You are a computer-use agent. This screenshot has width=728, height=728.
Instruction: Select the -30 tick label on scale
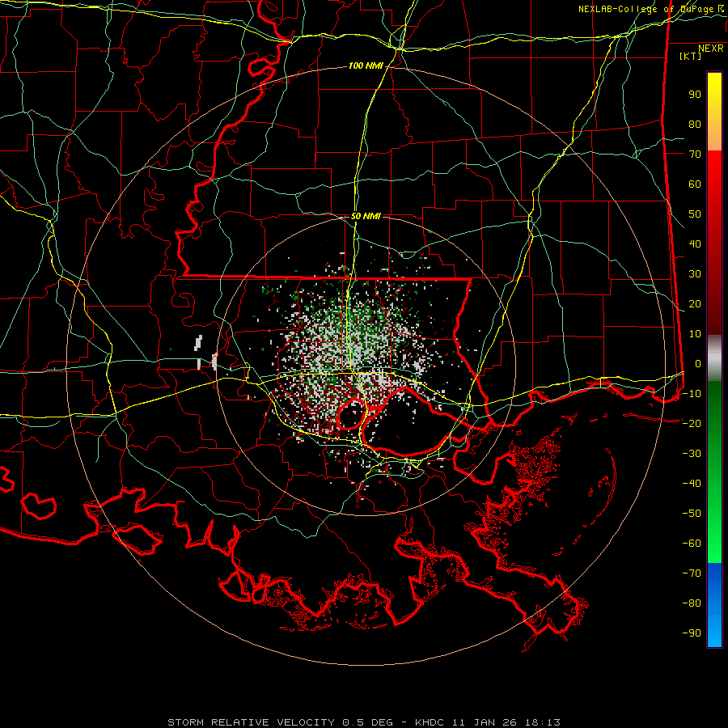pyautogui.click(x=692, y=454)
